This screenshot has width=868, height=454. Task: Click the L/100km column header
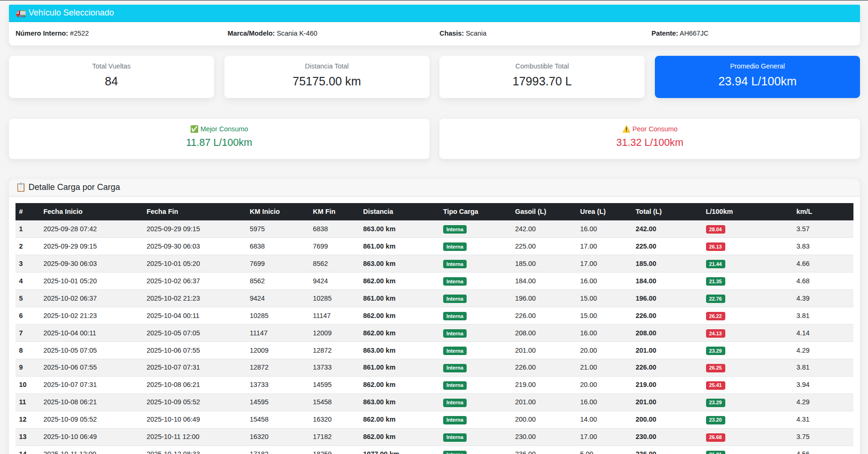(x=719, y=212)
